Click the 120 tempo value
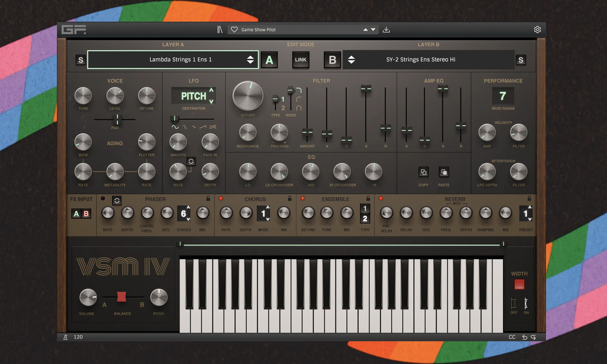This screenshot has width=607, height=364. [x=78, y=337]
